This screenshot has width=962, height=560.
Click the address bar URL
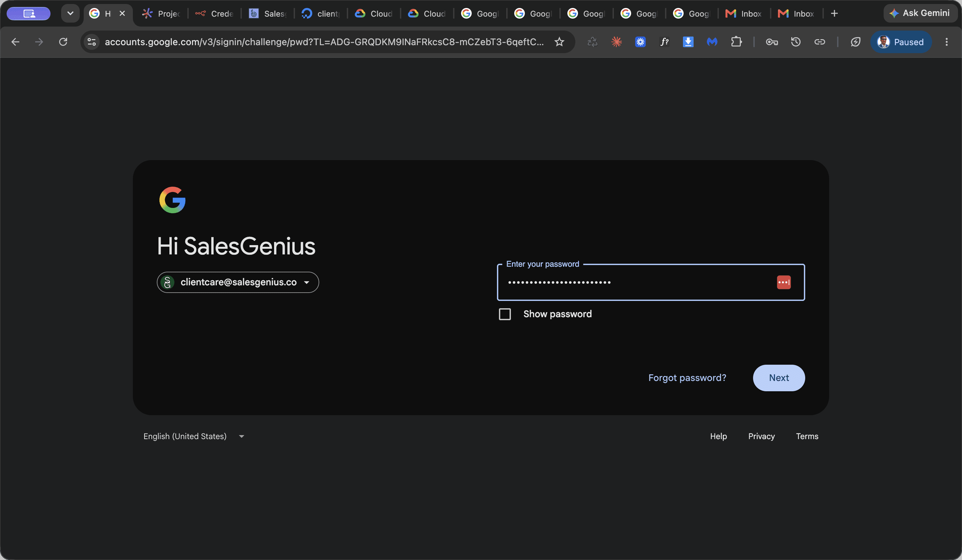325,42
